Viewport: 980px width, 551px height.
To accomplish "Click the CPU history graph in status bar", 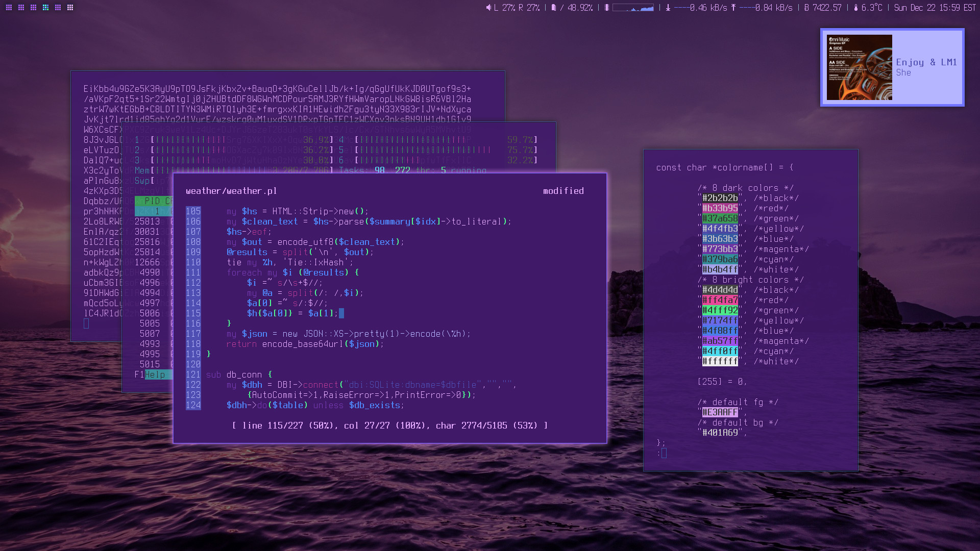I will [633, 8].
